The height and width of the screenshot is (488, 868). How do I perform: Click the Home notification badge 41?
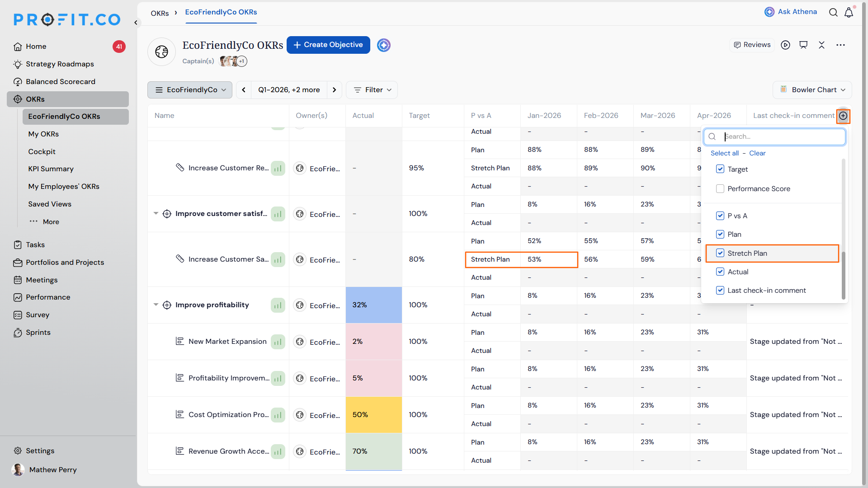pos(119,47)
